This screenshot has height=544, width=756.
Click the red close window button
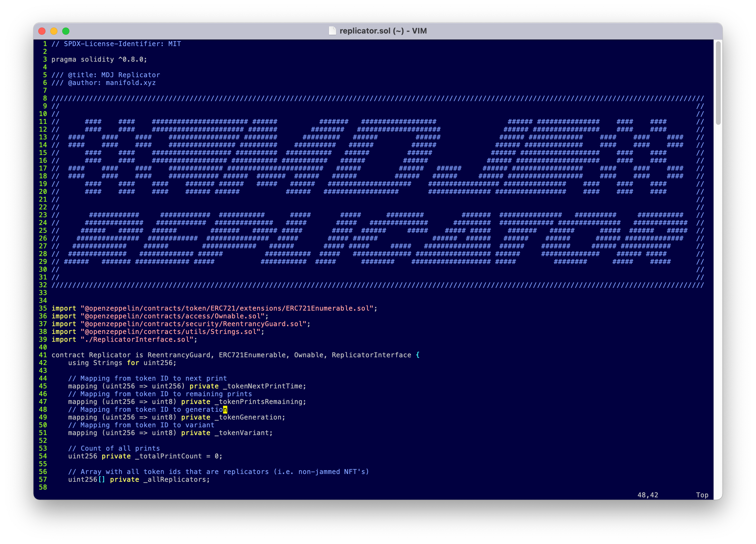coord(42,31)
